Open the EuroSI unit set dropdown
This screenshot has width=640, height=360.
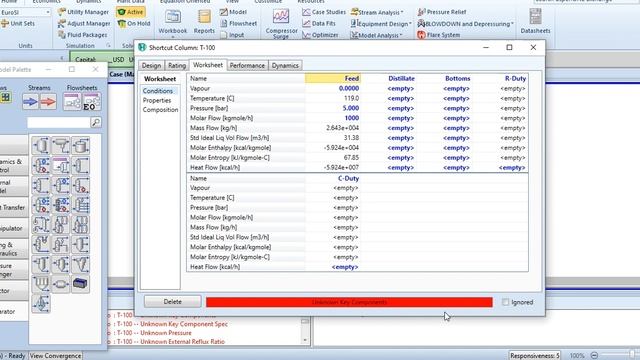click(x=47, y=12)
